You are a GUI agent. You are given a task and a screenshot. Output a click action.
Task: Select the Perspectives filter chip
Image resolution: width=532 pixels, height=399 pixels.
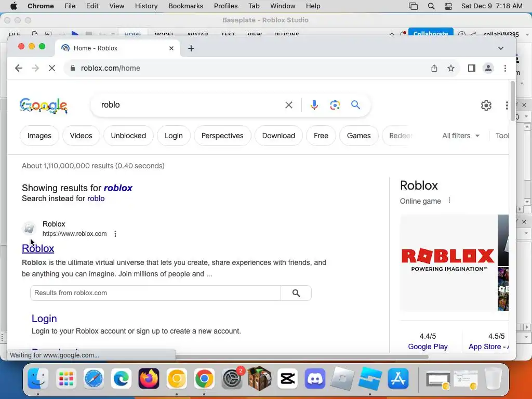[222, 136]
